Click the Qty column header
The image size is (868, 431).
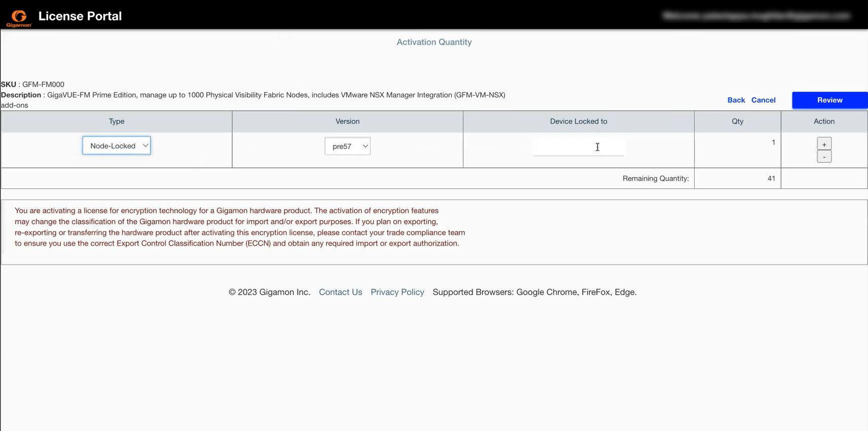click(737, 122)
